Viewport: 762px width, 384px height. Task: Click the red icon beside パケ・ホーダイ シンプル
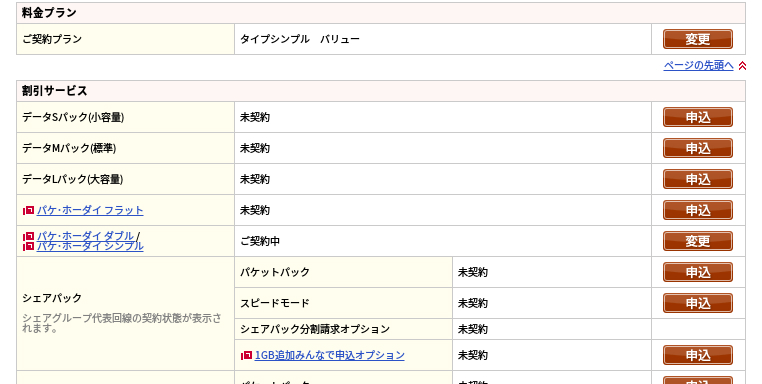tap(28, 246)
